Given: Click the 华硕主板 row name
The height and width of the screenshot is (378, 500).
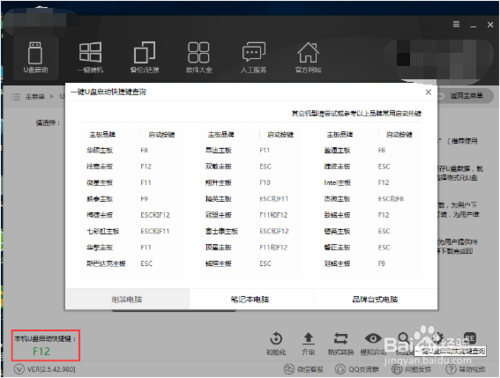Looking at the screenshot, I should 99,150.
